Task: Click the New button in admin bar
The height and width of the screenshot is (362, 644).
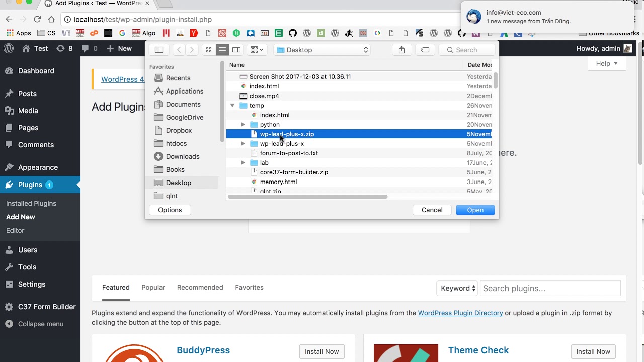Action: point(120,48)
